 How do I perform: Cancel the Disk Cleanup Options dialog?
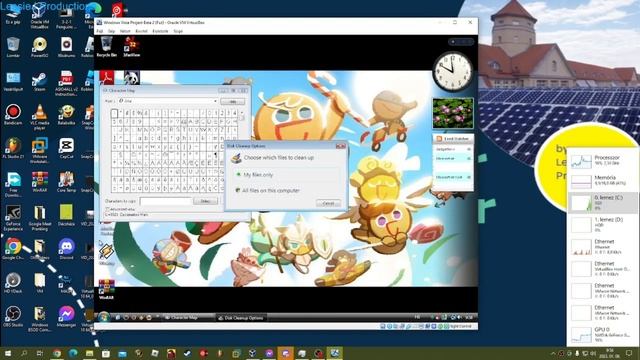329,203
